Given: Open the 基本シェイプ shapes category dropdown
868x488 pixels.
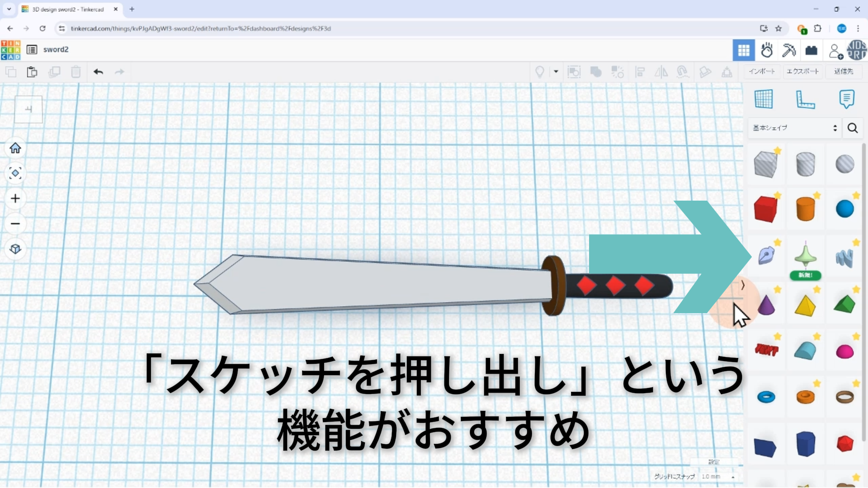Looking at the screenshot, I should coord(794,128).
